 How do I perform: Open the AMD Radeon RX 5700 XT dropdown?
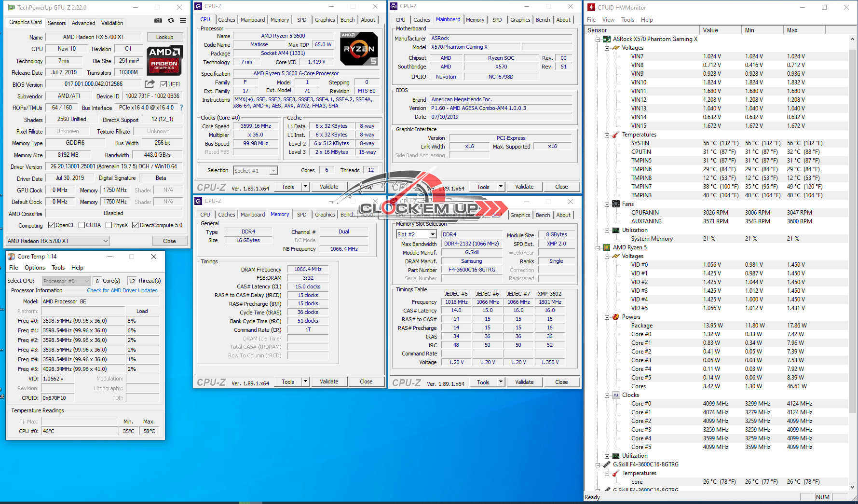[x=58, y=241]
